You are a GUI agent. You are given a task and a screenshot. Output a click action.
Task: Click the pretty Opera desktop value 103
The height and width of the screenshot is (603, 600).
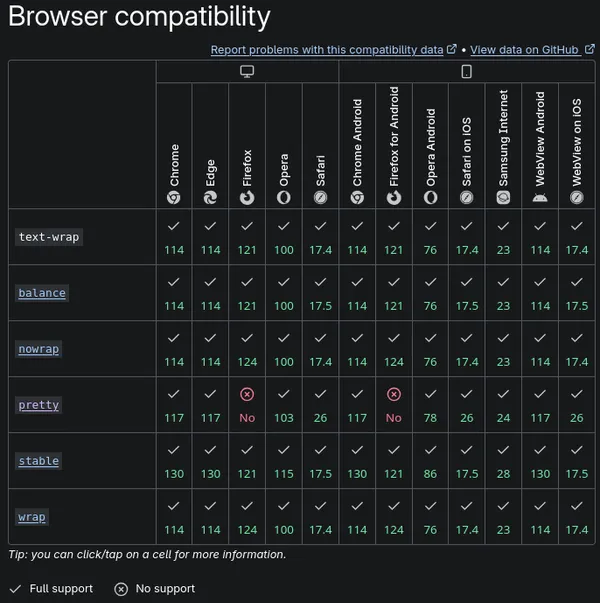[x=284, y=418]
